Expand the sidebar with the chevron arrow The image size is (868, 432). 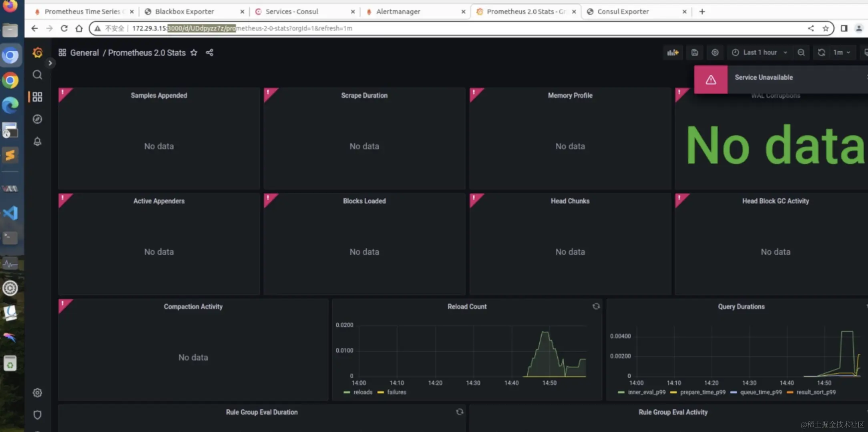[50, 63]
